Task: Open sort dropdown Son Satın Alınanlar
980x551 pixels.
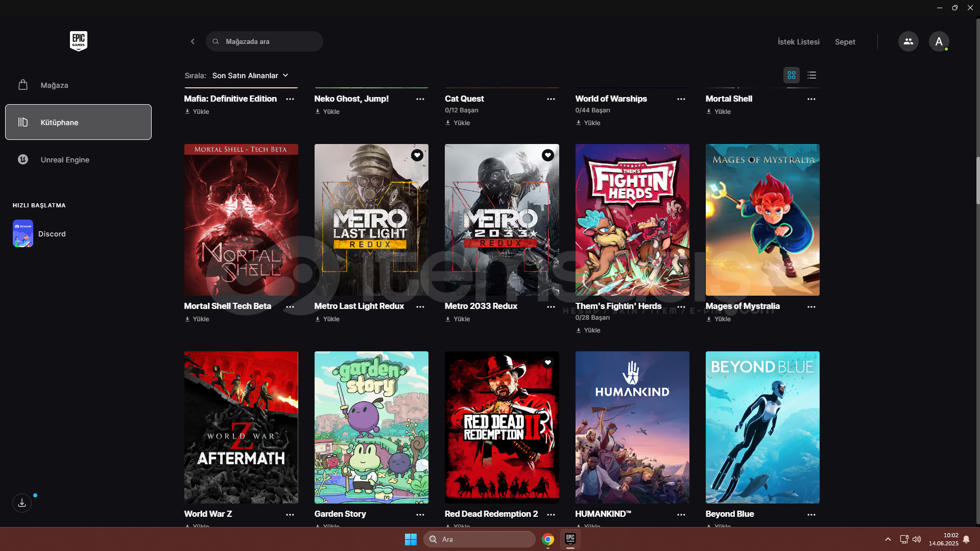Action: (x=250, y=75)
